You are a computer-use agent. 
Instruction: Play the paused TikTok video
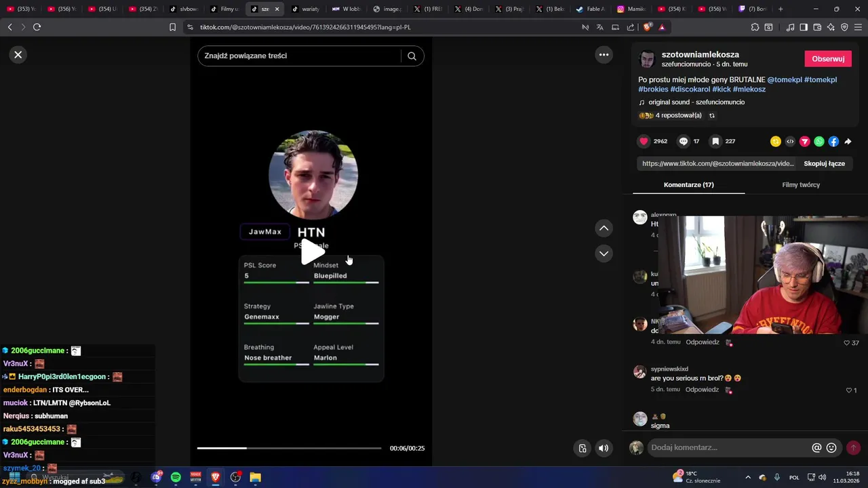pyautogui.click(x=312, y=252)
